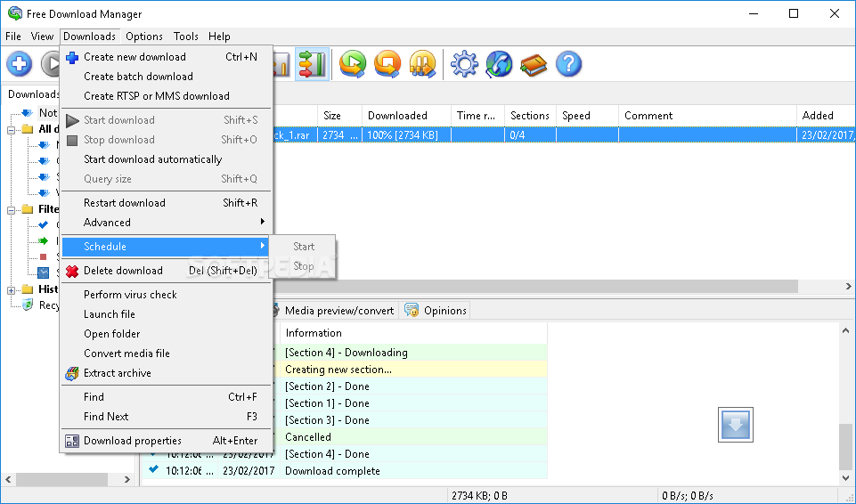This screenshot has width=856, height=504.
Task: Click the green start all downloads toolbar icon
Action: coord(353,64)
